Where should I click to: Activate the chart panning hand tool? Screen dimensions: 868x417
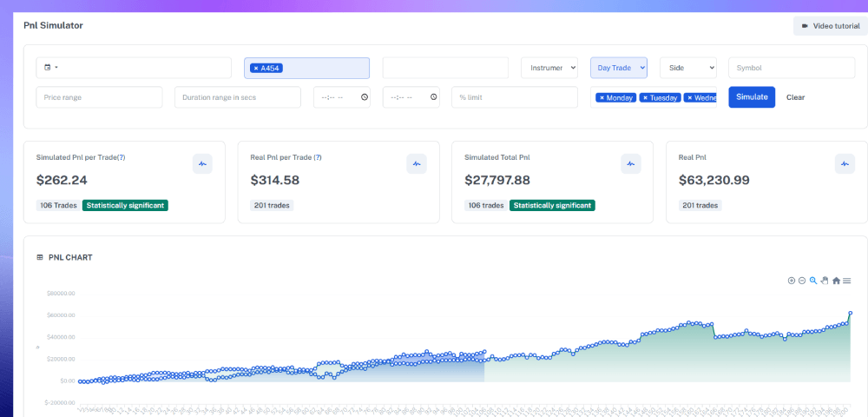click(825, 281)
